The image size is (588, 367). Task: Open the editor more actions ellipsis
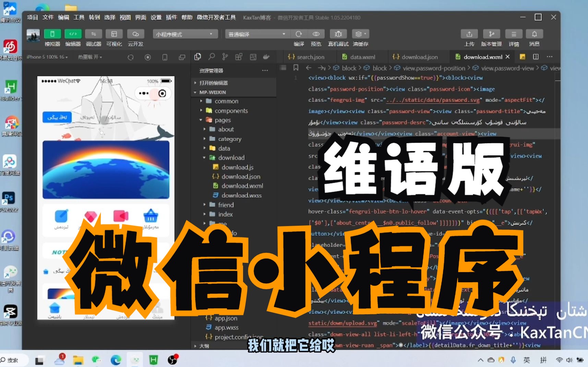pos(550,57)
